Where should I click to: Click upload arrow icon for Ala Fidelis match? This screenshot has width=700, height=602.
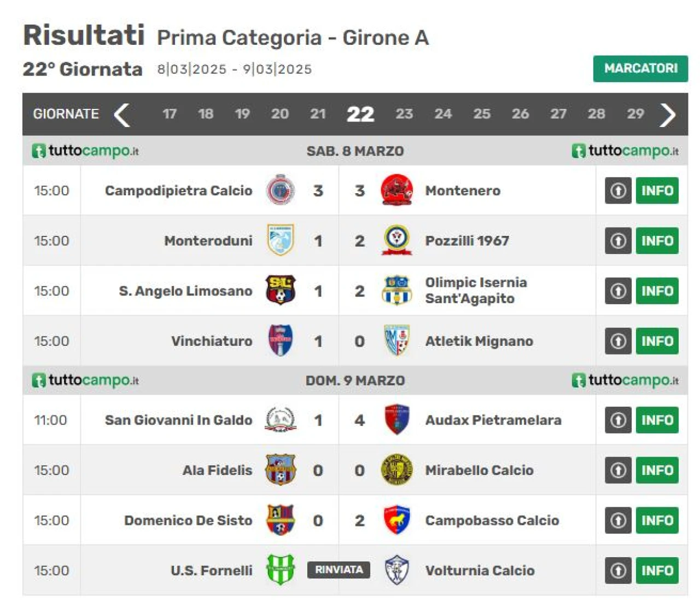(618, 470)
